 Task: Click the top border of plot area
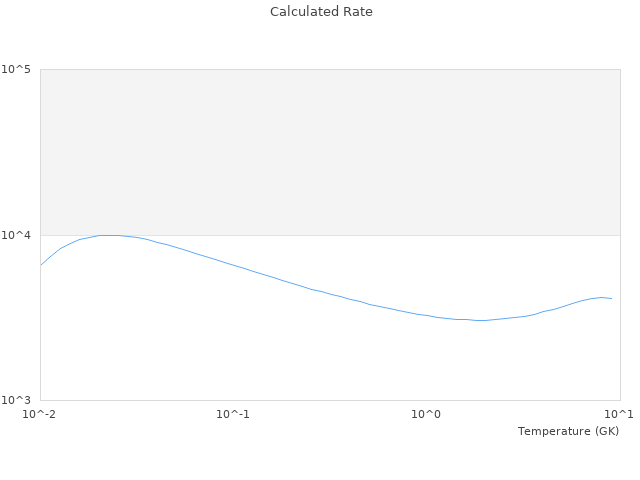click(x=330, y=69)
